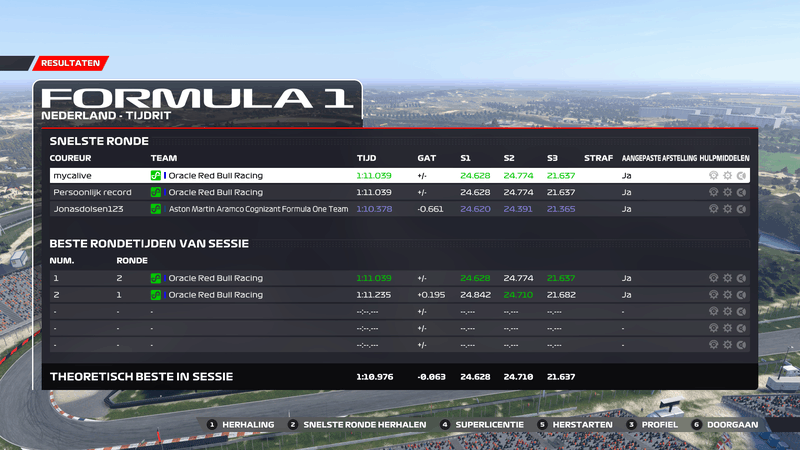
Task: Open SUPERLICENTIE
Action: [482, 424]
